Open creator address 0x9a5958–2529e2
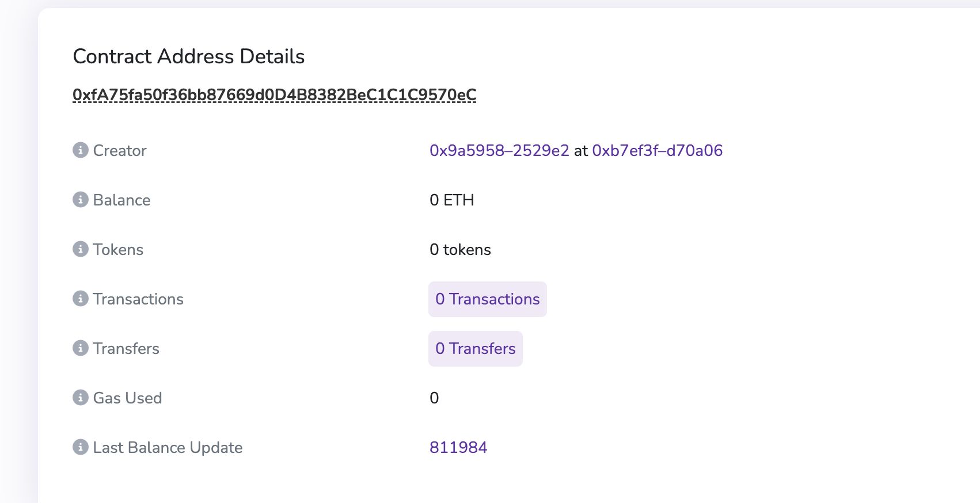 pos(499,151)
